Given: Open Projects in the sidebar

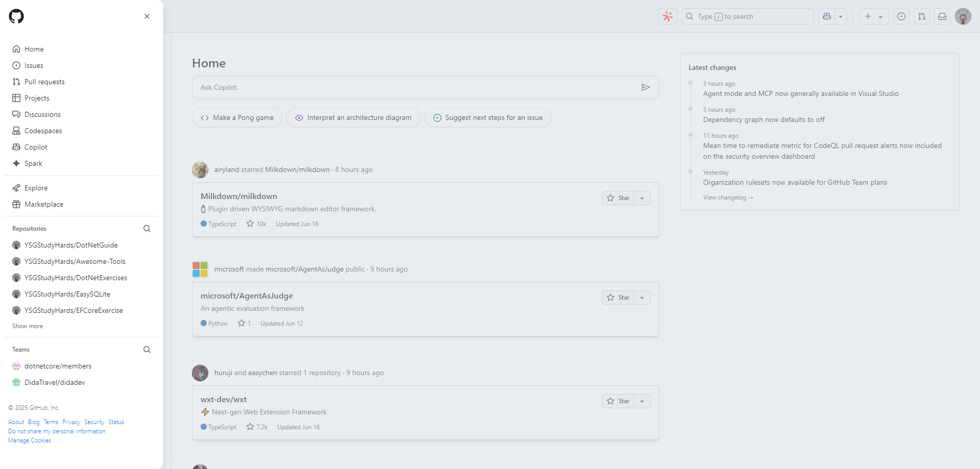Looking at the screenshot, I should pyautogui.click(x=82, y=98).
